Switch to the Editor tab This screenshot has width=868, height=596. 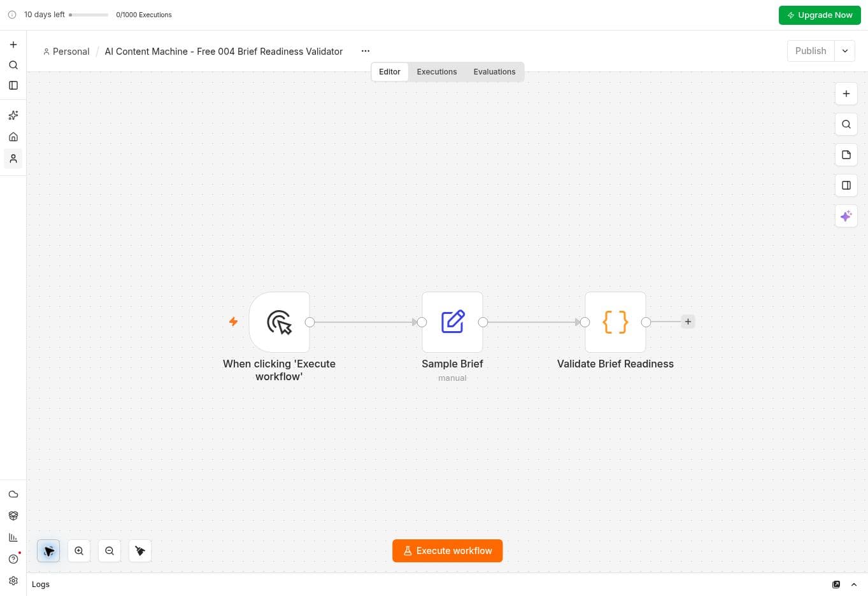coord(390,72)
